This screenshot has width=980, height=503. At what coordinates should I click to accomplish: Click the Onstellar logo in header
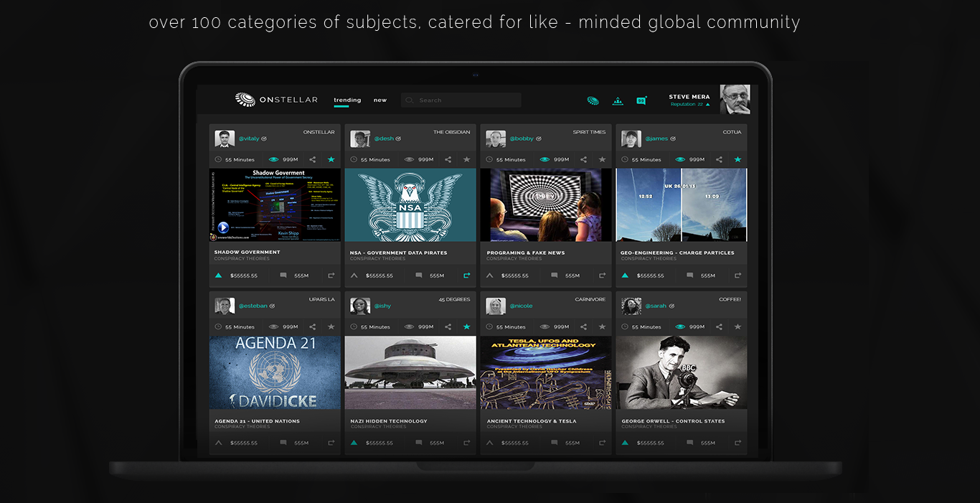click(x=276, y=100)
